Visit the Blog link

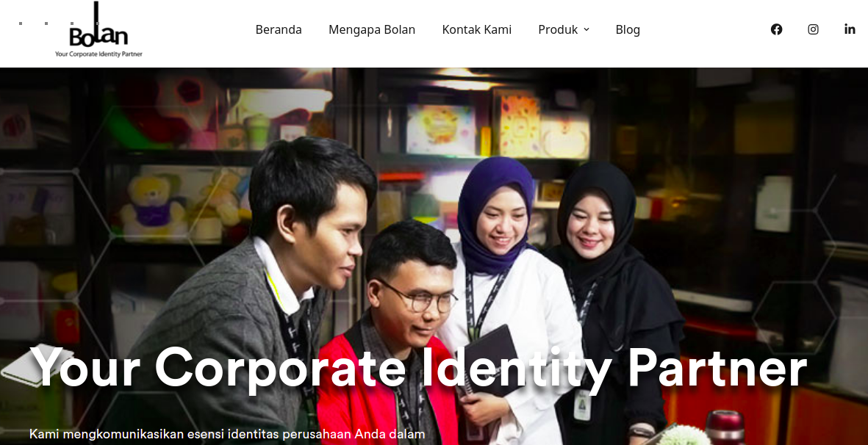628,29
